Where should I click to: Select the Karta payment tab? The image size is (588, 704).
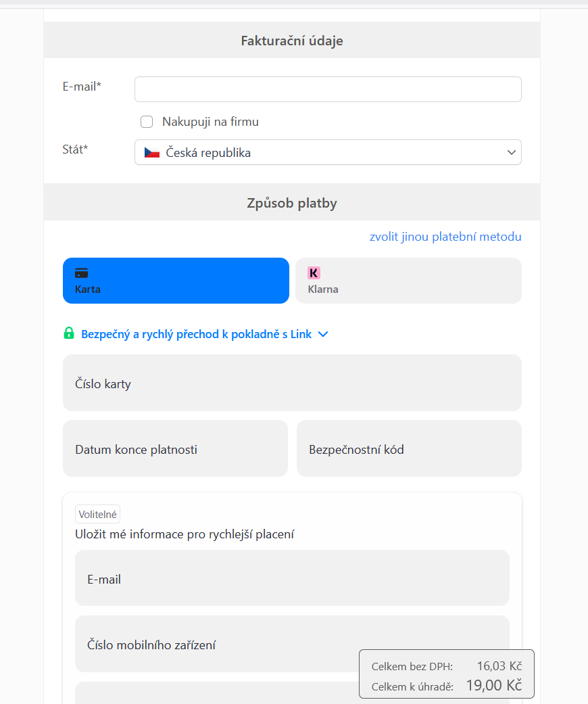pyautogui.click(x=176, y=281)
